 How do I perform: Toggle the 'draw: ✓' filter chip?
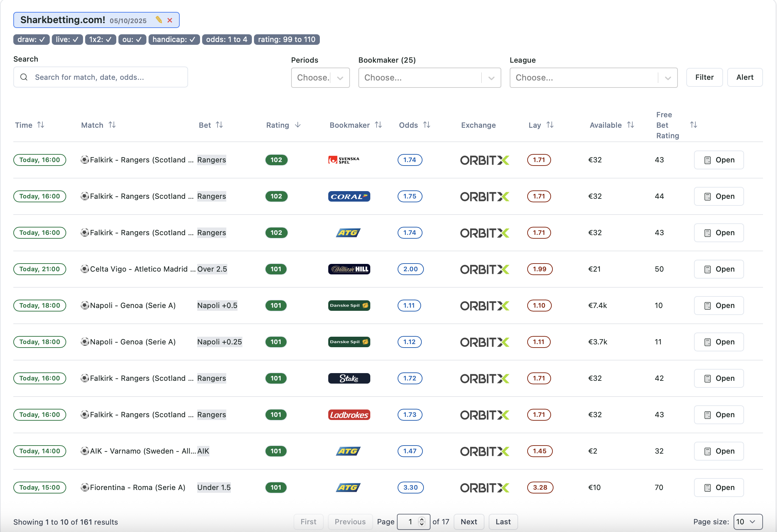(x=32, y=40)
